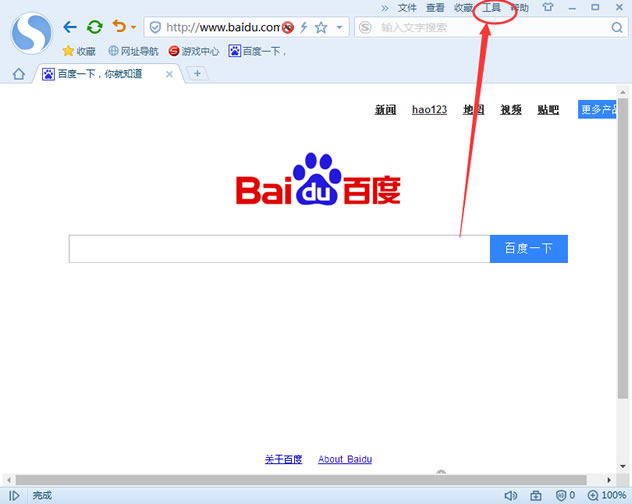Click the 完成 status text

(42, 496)
